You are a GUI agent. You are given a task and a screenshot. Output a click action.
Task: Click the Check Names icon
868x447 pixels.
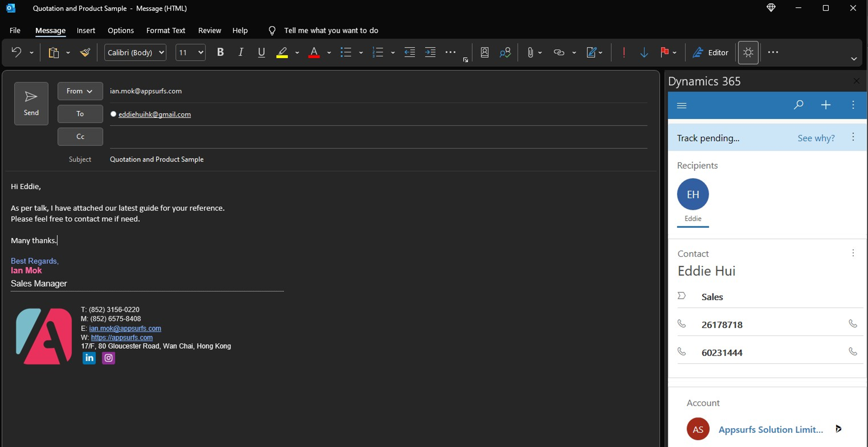click(x=505, y=52)
